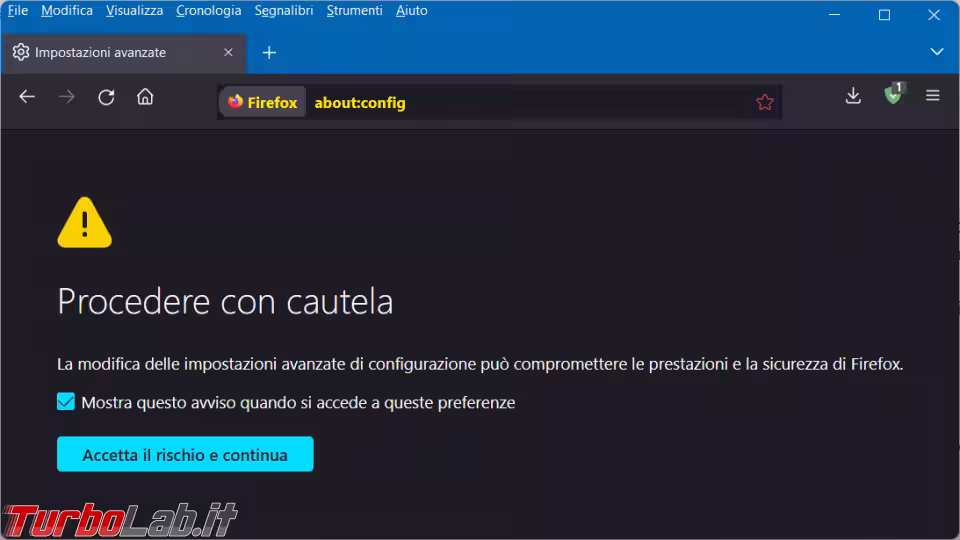
Task: Click the Firefox identity badge in address bar
Action: coord(263,102)
